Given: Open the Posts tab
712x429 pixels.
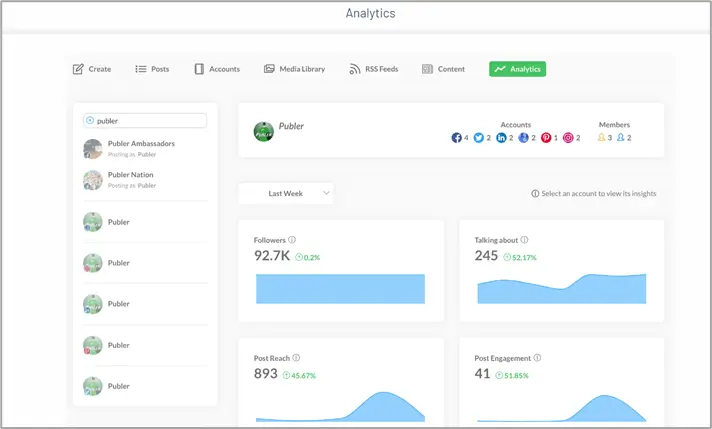Looking at the screenshot, I should point(152,69).
